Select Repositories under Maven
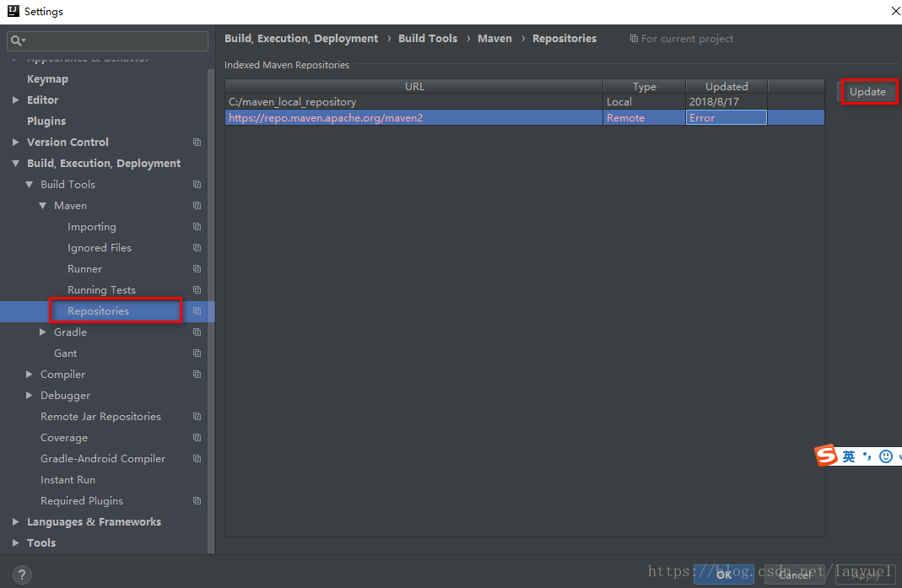Screen dimensions: 902x588 pyautogui.click(x=99, y=311)
